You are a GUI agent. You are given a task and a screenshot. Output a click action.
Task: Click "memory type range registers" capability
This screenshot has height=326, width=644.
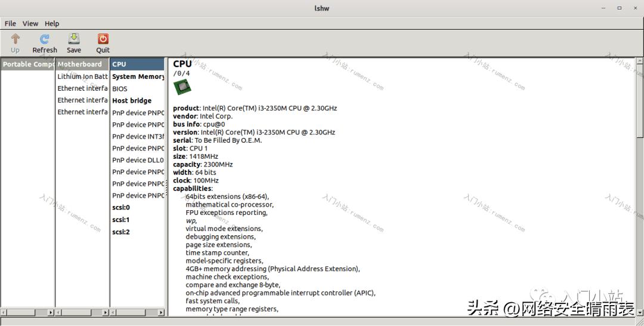click(x=232, y=309)
